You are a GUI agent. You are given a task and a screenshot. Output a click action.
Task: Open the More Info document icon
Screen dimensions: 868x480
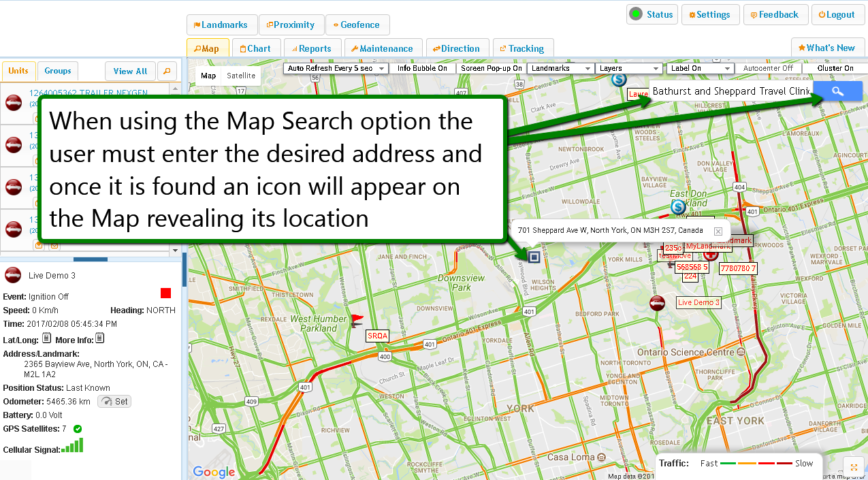99,338
